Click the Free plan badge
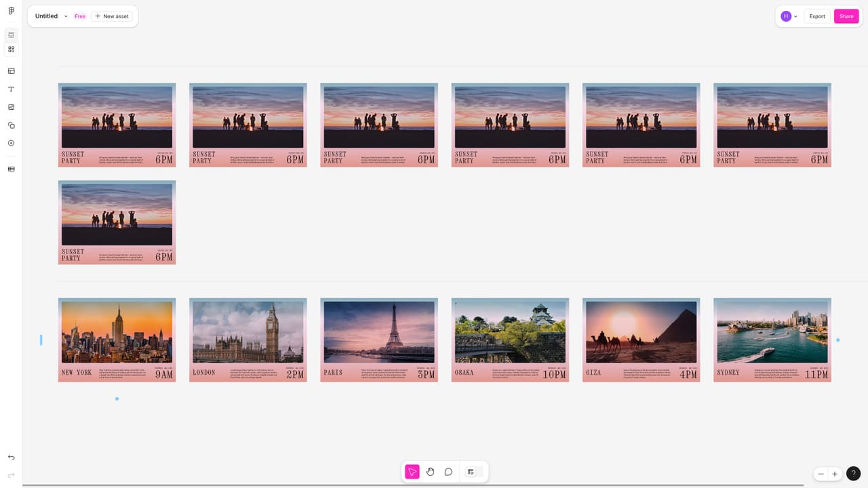The width and height of the screenshot is (868, 488). 80,16
